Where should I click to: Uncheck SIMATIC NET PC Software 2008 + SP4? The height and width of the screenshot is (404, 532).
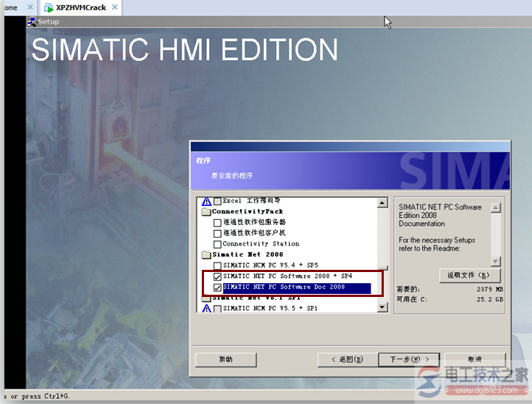pos(217,276)
